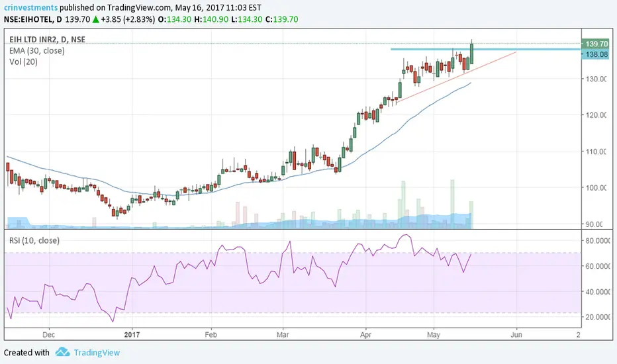617x364 pixels.
Task: Click the 20.0000 RSI axis label
Action: [597, 317]
